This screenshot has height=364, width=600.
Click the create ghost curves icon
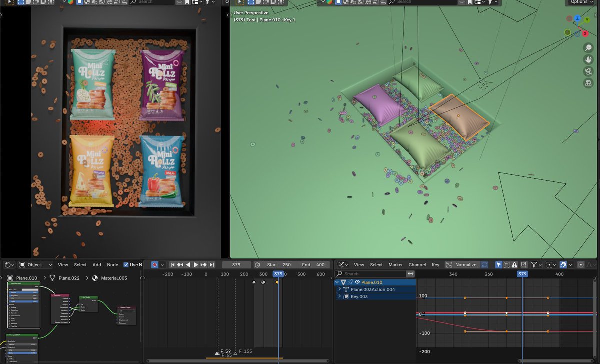[524, 265]
